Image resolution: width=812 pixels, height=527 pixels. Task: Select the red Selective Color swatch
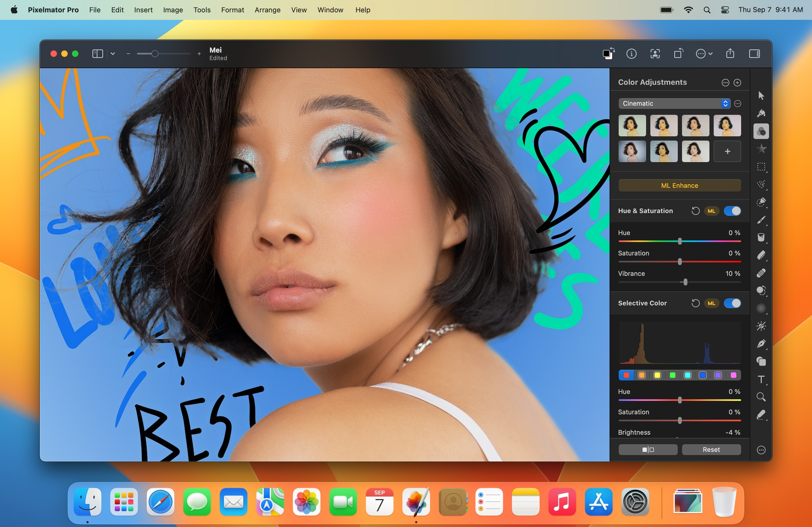point(626,375)
